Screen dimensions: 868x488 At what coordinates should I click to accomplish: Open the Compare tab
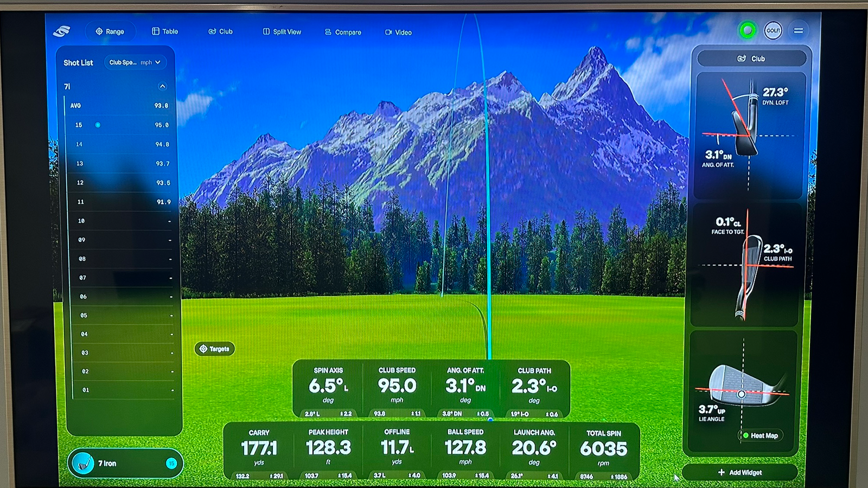click(x=343, y=32)
